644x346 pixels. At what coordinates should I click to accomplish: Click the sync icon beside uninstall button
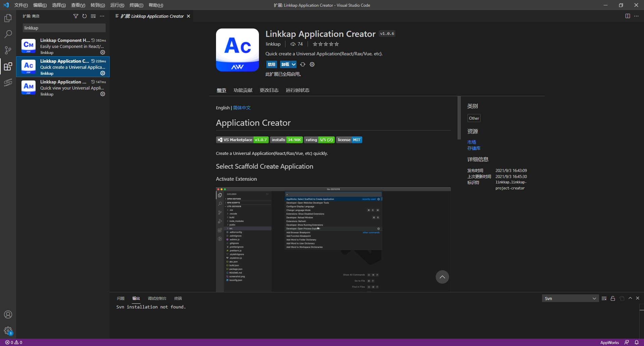tap(303, 64)
